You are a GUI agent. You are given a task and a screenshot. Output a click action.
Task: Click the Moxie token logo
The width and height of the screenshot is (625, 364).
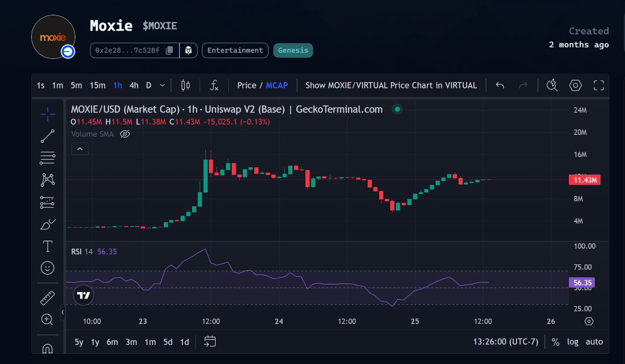pos(53,37)
